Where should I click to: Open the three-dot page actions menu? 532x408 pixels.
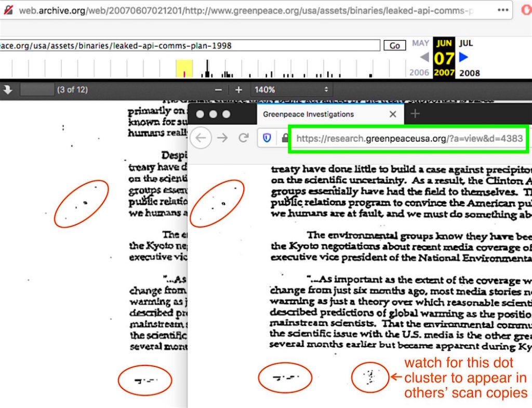click(x=503, y=10)
